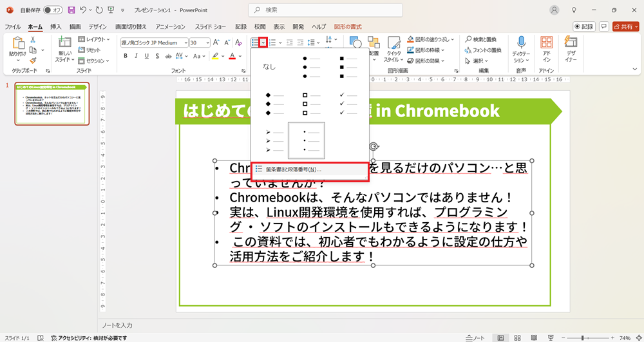
Task: Toggle italic formatting
Action: pos(136,56)
